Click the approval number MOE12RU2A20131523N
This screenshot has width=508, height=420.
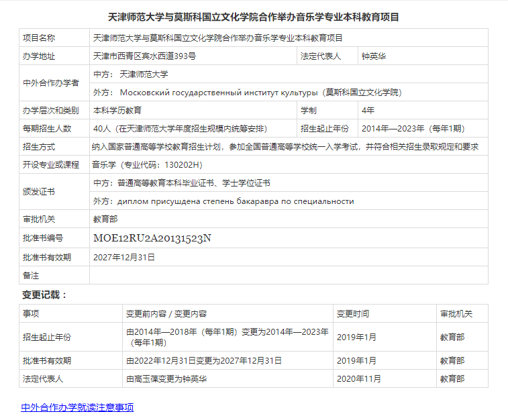[x=152, y=238]
